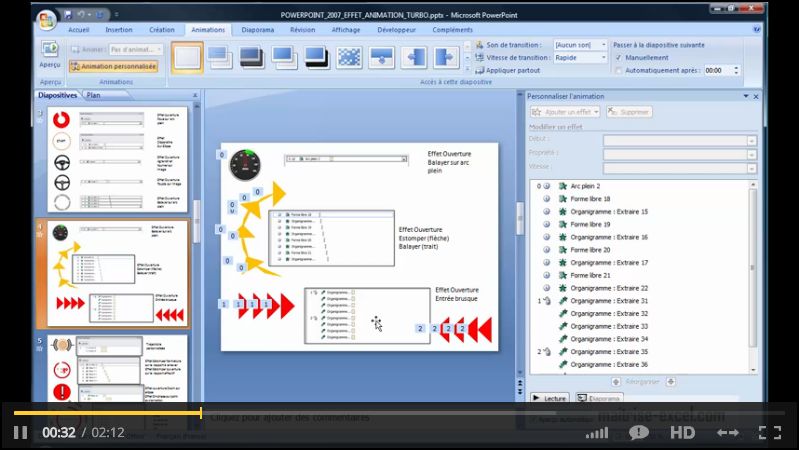Open the Son de transition dropdown

click(x=604, y=45)
